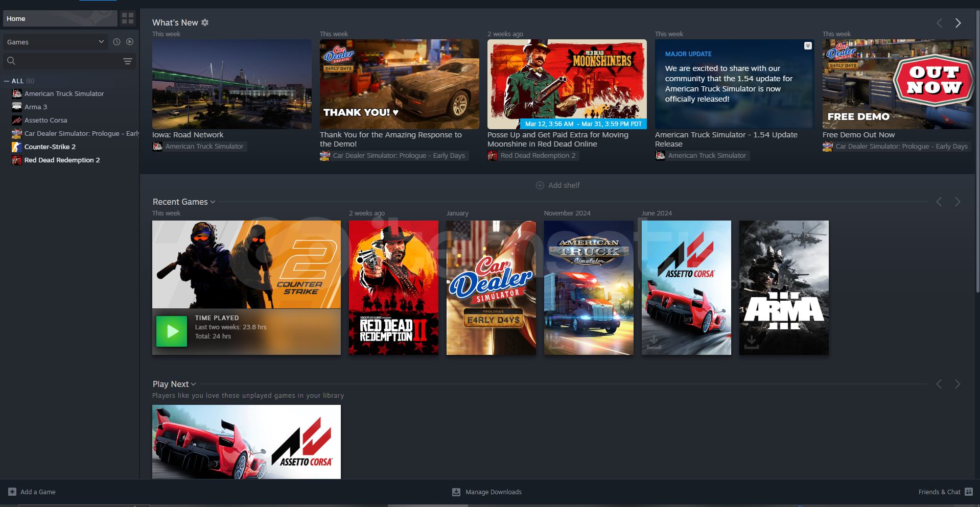Click What's New heading text

click(x=175, y=22)
